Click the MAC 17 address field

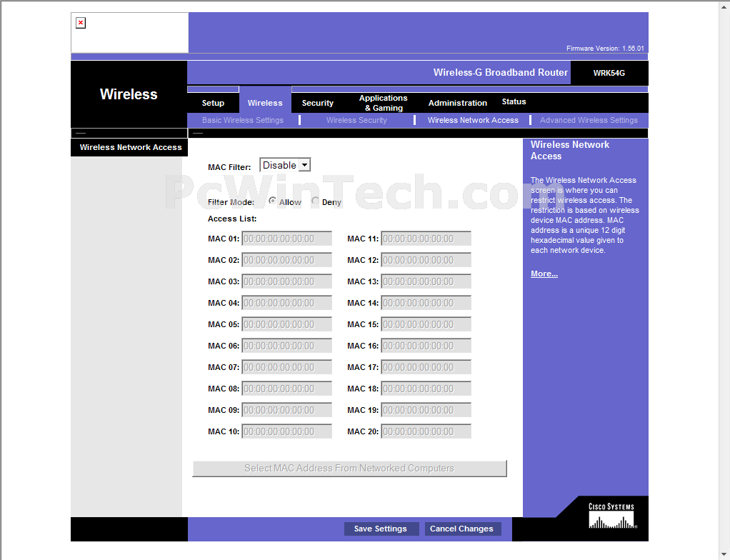click(426, 367)
